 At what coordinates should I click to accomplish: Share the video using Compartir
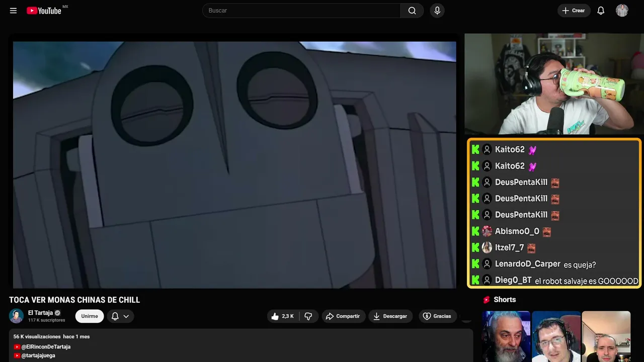coord(344,316)
